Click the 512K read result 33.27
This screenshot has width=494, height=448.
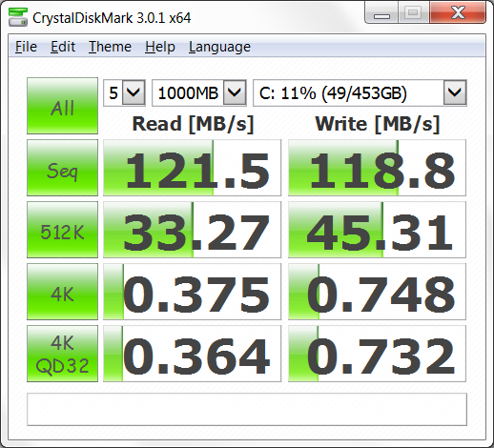(193, 230)
